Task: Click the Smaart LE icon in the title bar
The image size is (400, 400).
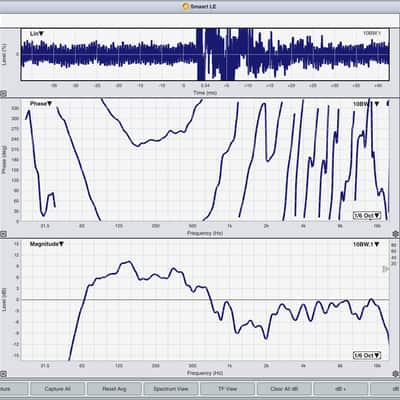Action: point(186,6)
